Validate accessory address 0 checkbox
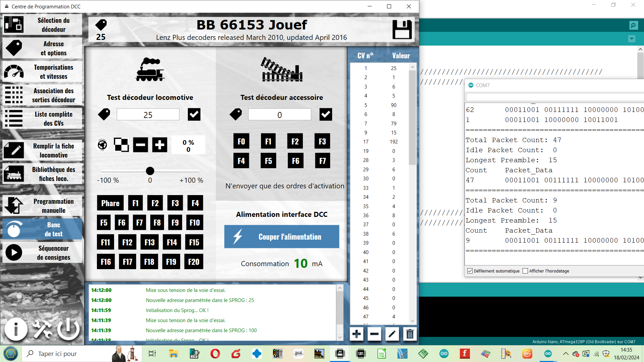The image size is (644, 362). click(x=326, y=114)
